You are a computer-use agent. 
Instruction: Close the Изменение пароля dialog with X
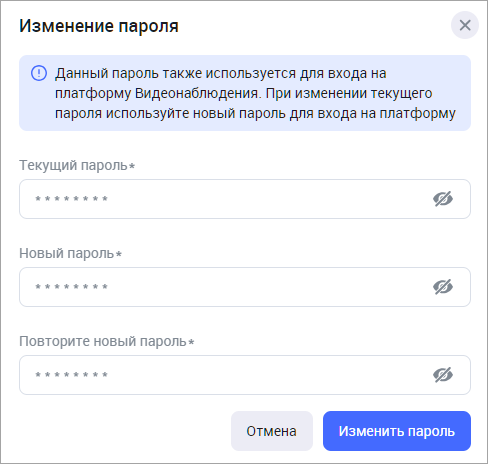[465, 25]
